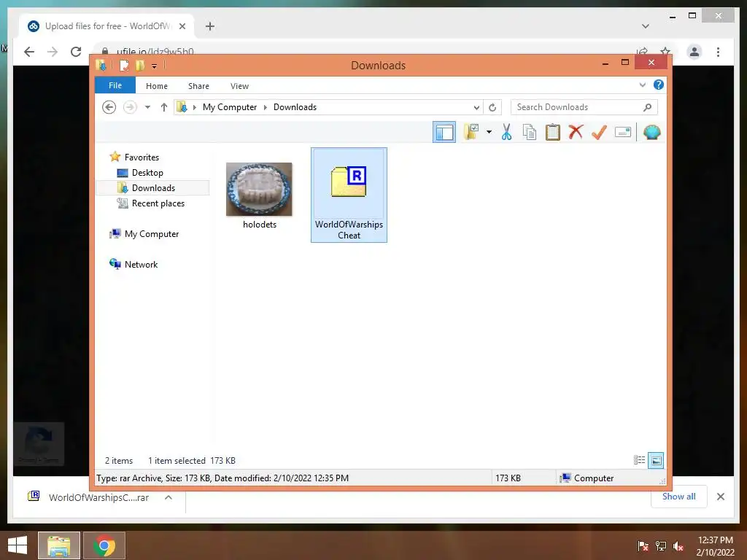The image size is (747, 560).
Task: Click Chrome back arrow button
Action: [29, 52]
